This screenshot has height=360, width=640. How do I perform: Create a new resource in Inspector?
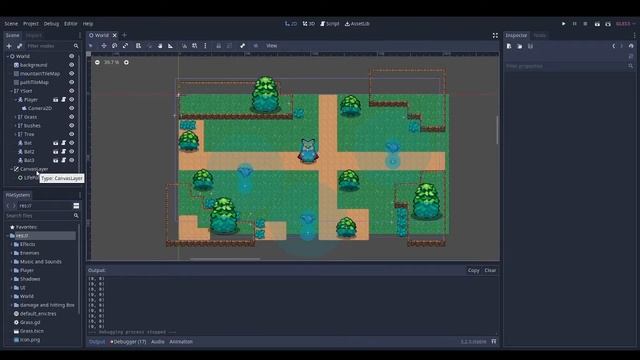pyautogui.click(x=509, y=46)
